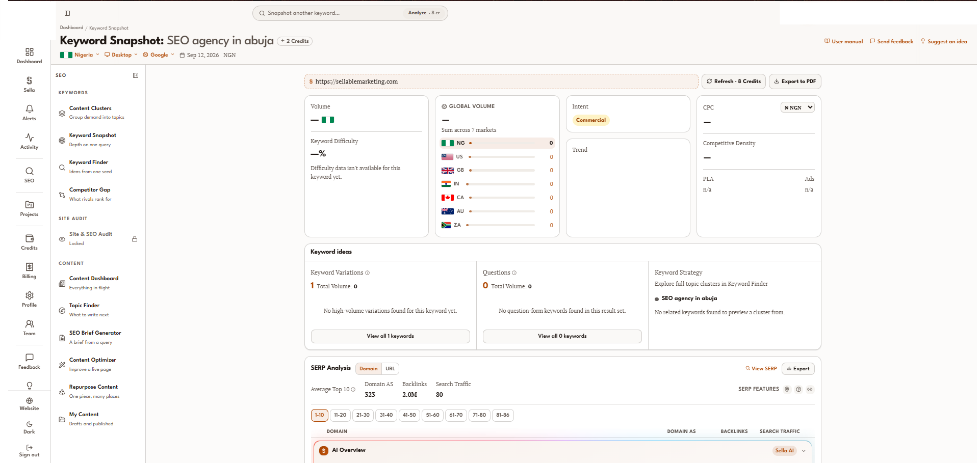Open the NGN currency select box
This screenshot has width=980, height=463.
(797, 107)
